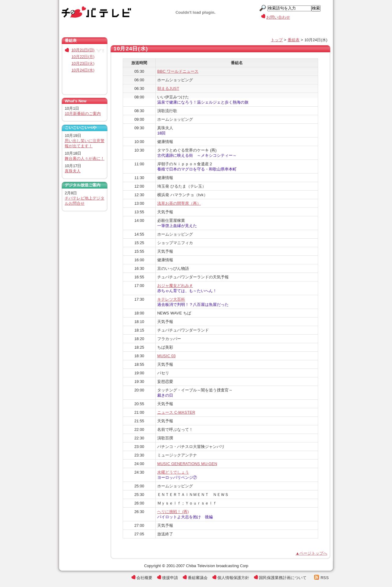Image resolution: width=392 pixels, height=587 pixels.
Task: Click What's New sidebar header
Action: click(x=85, y=101)
